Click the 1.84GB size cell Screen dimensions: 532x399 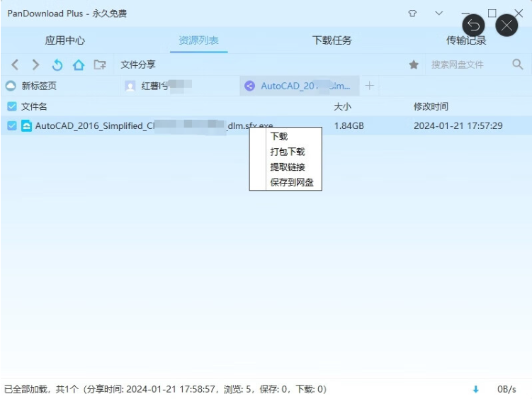pos(349,126)
